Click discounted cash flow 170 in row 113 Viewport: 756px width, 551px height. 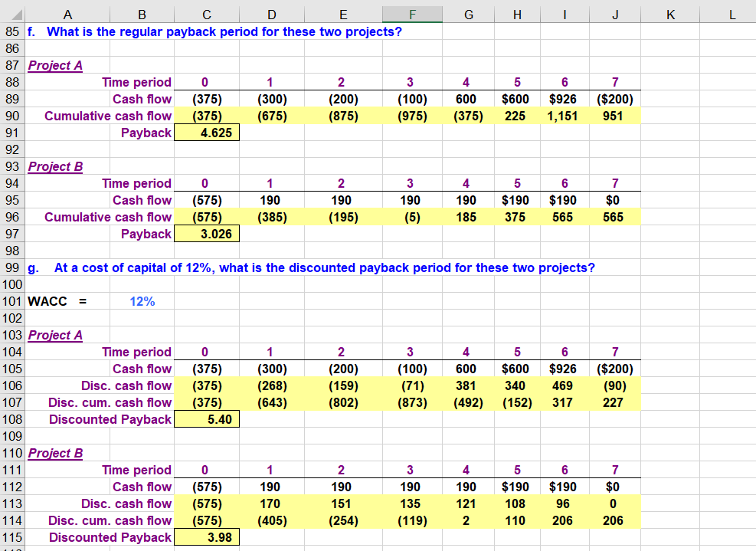tap(270, 504)
